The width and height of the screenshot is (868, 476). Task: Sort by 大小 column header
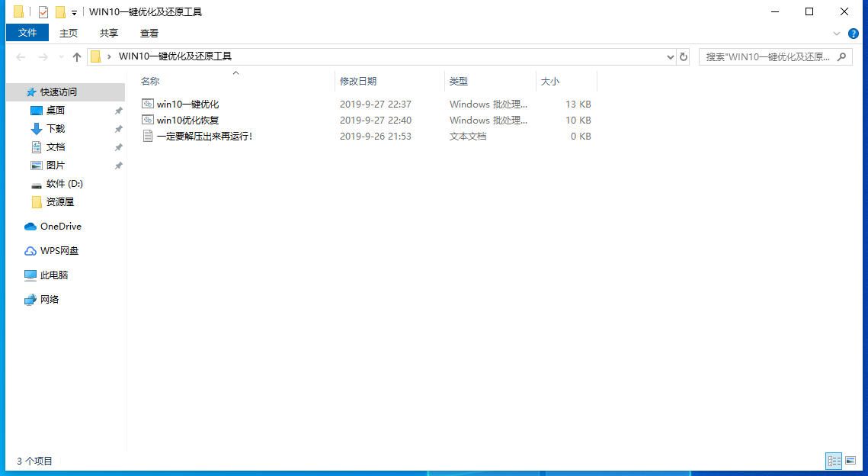coord(549,82)
